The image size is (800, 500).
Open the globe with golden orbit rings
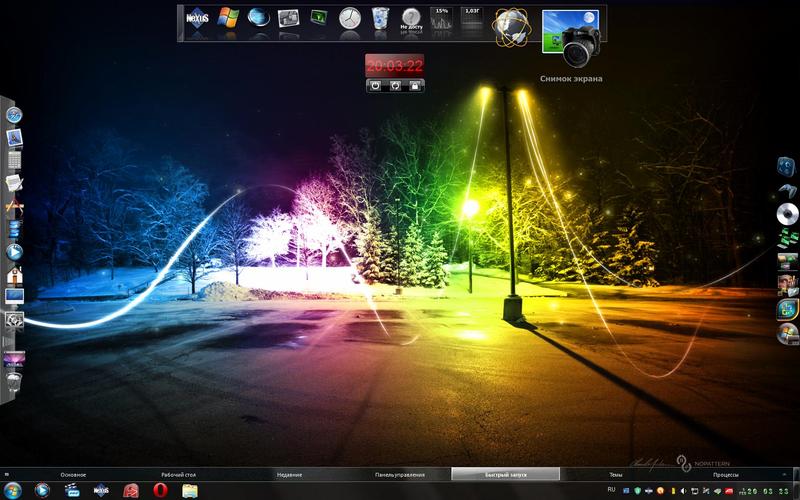click(x=512, y=27)
